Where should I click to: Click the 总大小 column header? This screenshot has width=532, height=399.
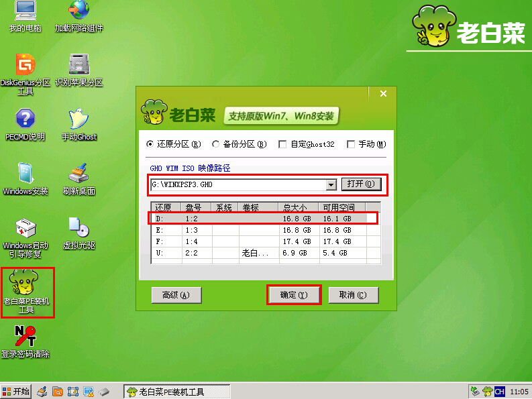pyautogui.click(x=299, y=207)
